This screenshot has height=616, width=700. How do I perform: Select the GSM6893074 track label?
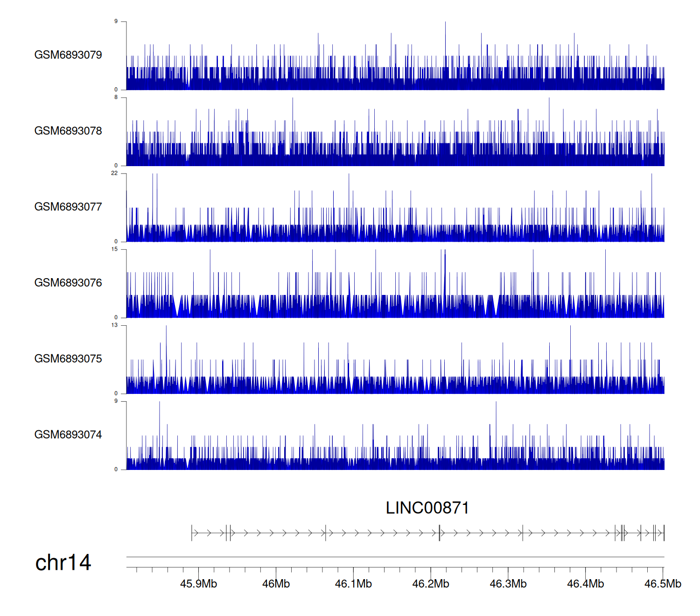pyautogui.click(x=68, y=435)
